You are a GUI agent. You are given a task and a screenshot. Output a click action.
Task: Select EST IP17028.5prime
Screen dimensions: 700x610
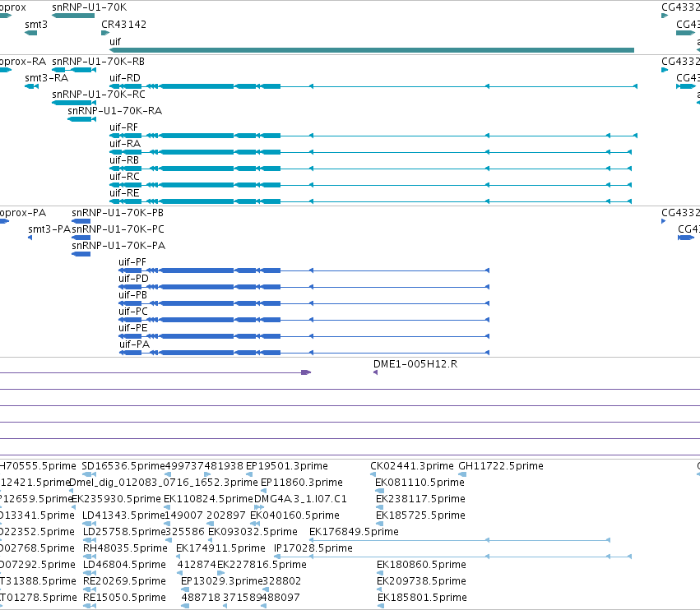[313, 548]
